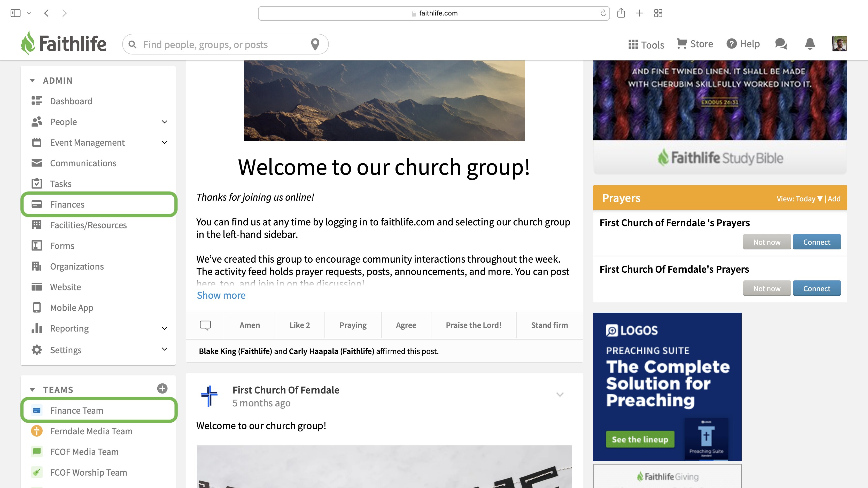
Task: Collapse the ADMIN section
Action: (x=32, y=81)
